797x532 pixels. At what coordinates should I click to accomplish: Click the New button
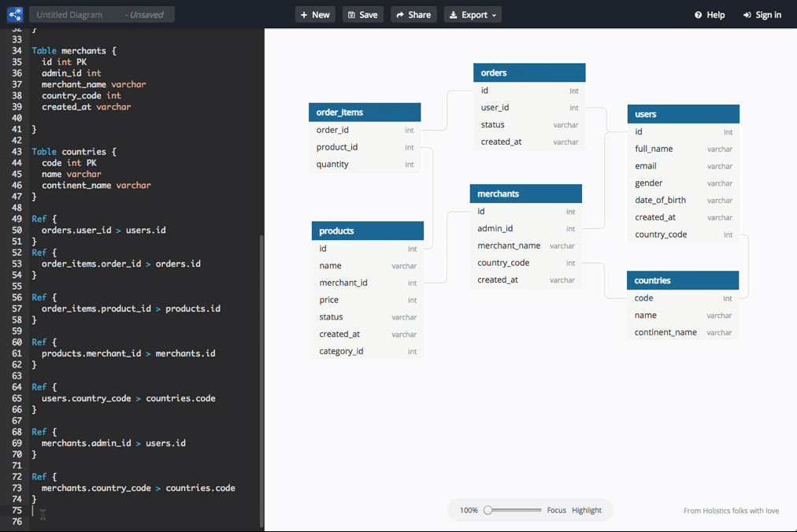click(314, 13)
